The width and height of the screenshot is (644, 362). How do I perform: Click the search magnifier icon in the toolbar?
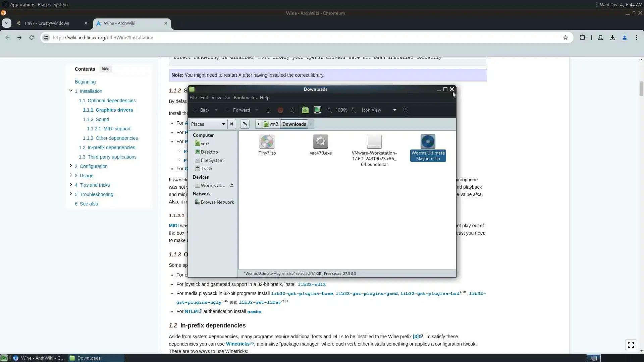point(405,110)
